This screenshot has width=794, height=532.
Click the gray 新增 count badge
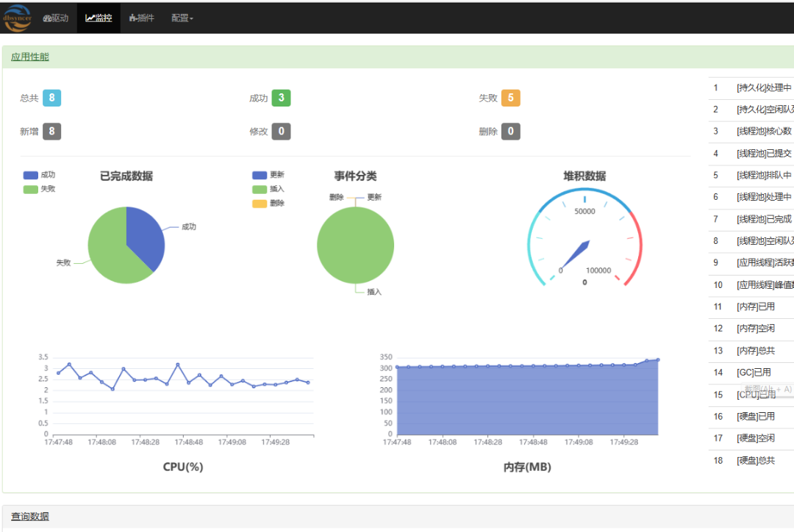(x=51, y=132)
